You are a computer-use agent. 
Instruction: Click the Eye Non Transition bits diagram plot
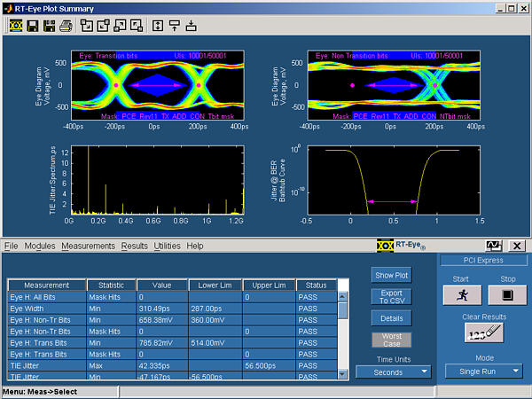point(394,85)
